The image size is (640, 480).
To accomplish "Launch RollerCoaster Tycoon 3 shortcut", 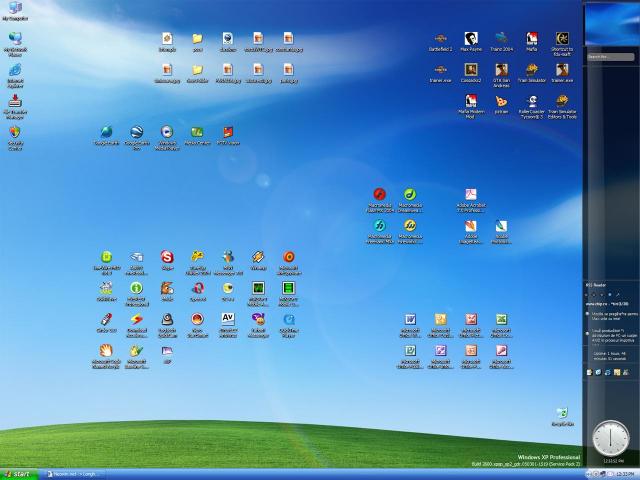I will coord(532,107).
